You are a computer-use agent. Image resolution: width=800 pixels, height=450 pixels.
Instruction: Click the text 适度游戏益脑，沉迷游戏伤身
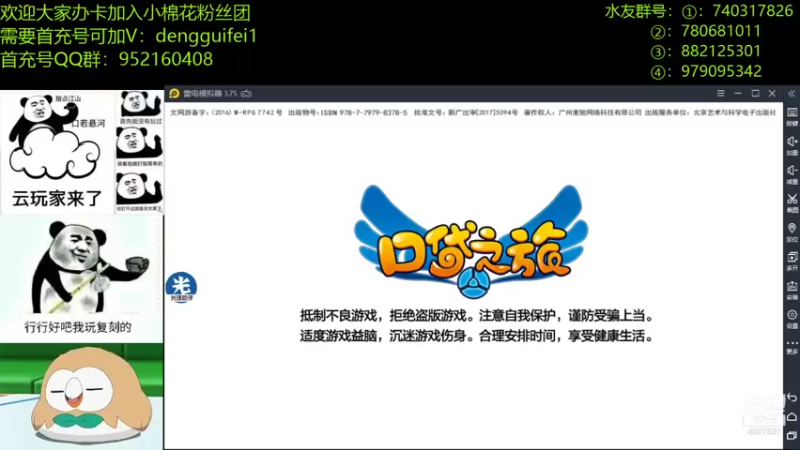pyautogui.click(x=383, y=336)
